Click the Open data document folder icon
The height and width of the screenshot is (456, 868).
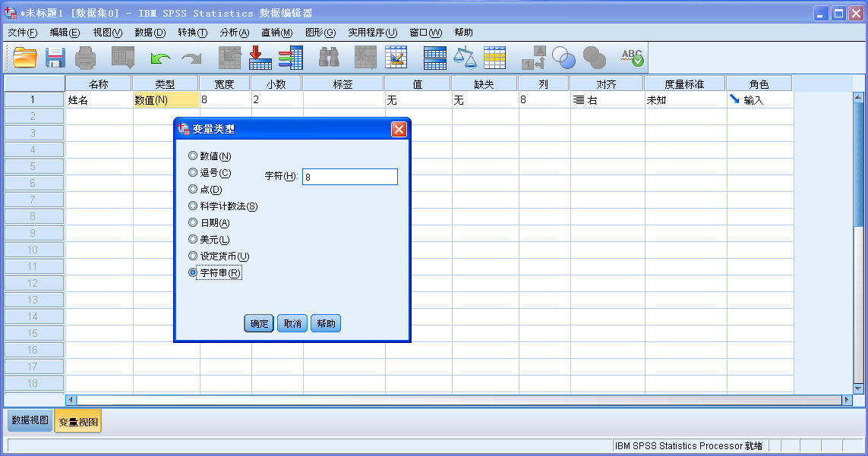pyautogui.click(x=25, y=58)
